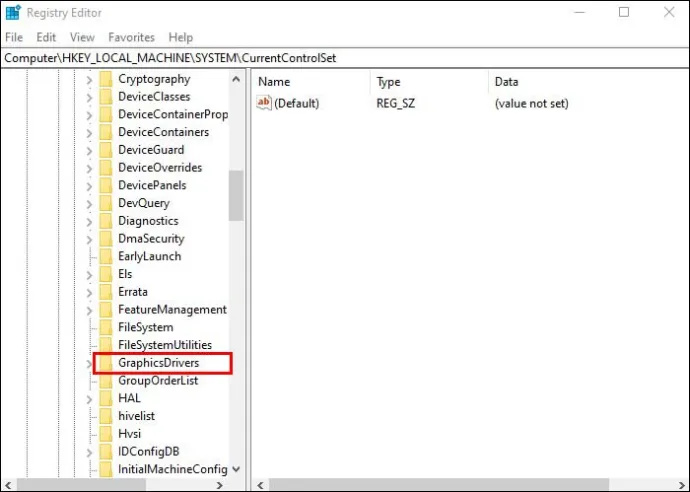Click the tree pane scroll down arrow

pos(236,469)
